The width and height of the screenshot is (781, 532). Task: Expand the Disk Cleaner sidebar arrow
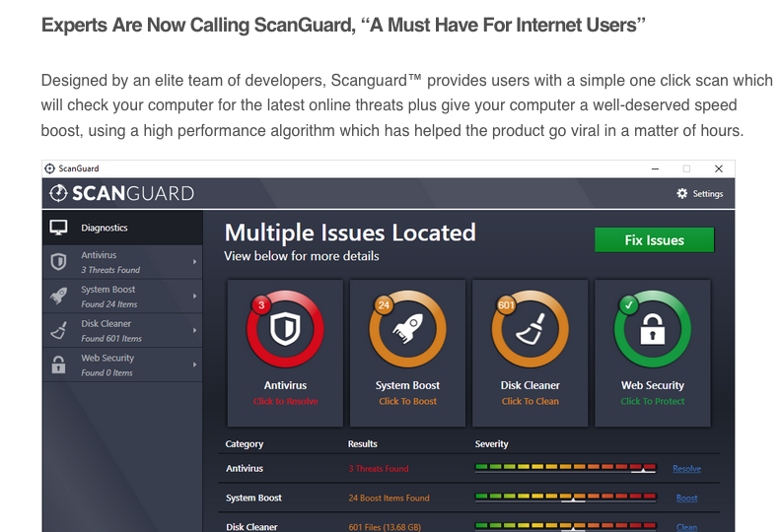click(x=194, y=330)
